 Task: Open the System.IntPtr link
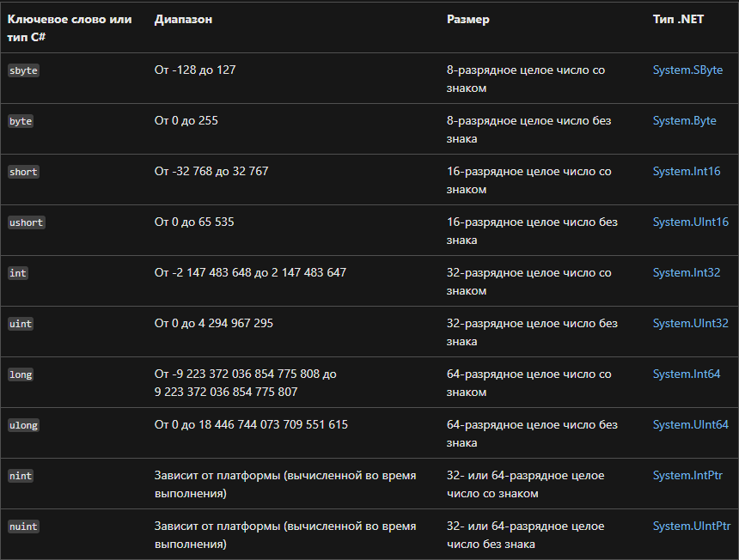688,476
